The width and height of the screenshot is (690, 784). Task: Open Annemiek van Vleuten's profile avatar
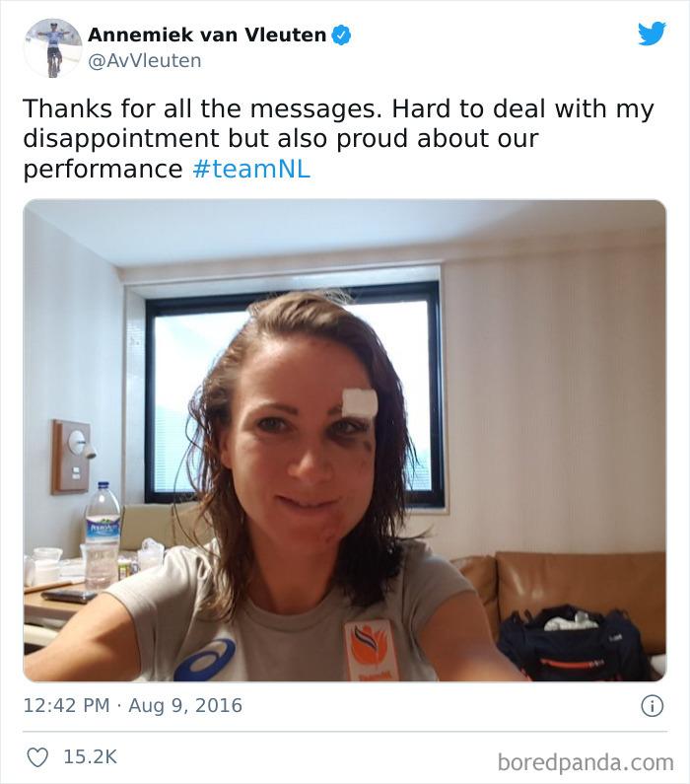click(52, 48)
